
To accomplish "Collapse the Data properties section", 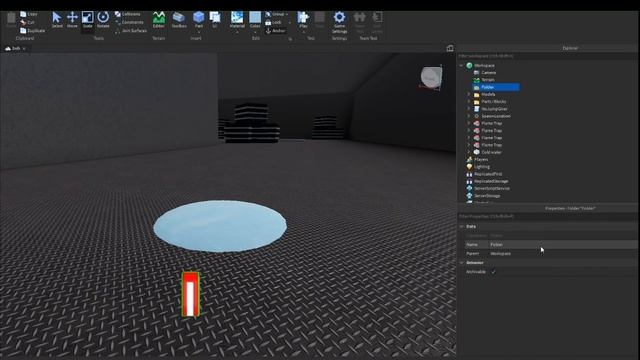I will tap(462, 226).
